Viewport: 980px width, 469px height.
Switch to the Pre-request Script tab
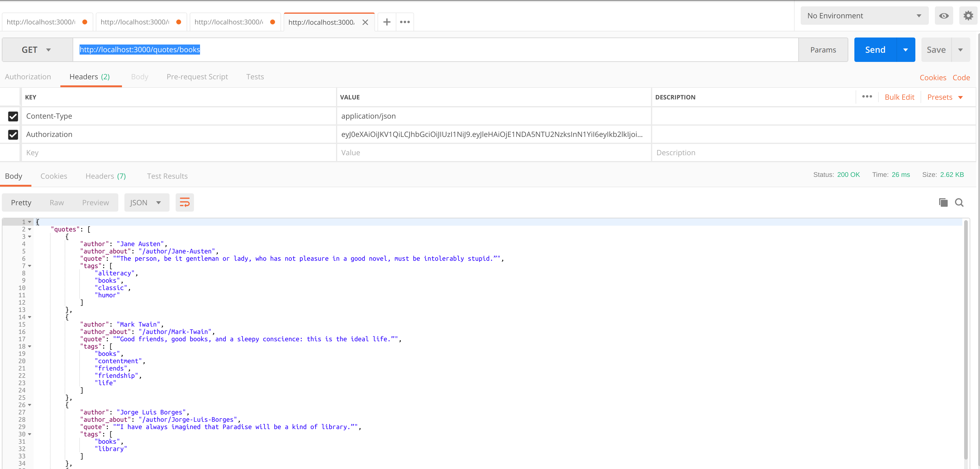click(197, 77)
